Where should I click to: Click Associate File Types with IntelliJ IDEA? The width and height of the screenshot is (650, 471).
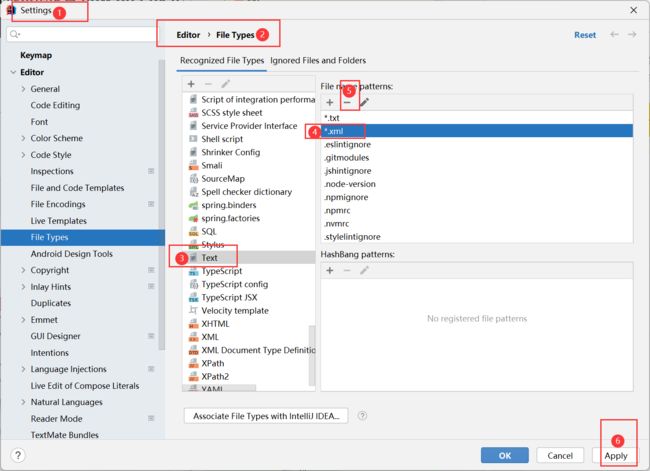click(266, 415)
